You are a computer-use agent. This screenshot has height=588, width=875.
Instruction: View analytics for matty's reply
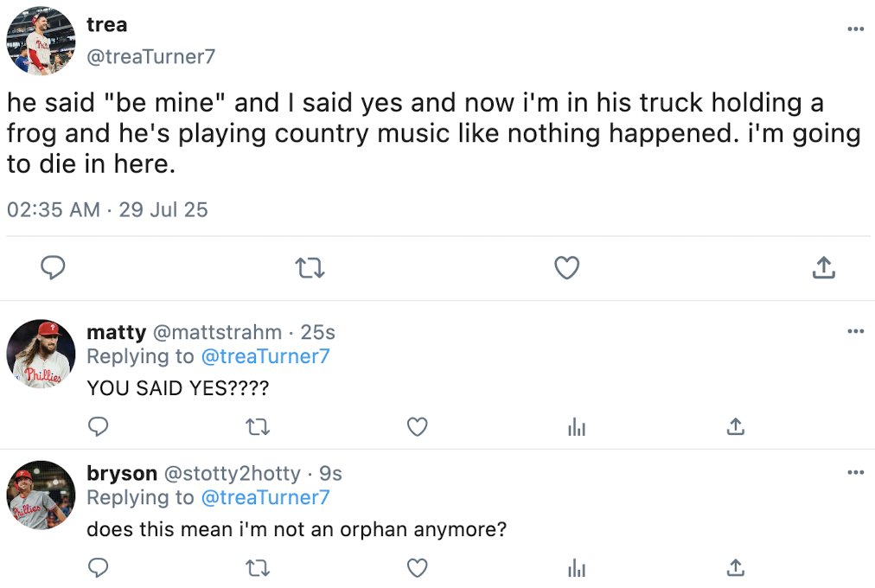click(x=577, y=426)
